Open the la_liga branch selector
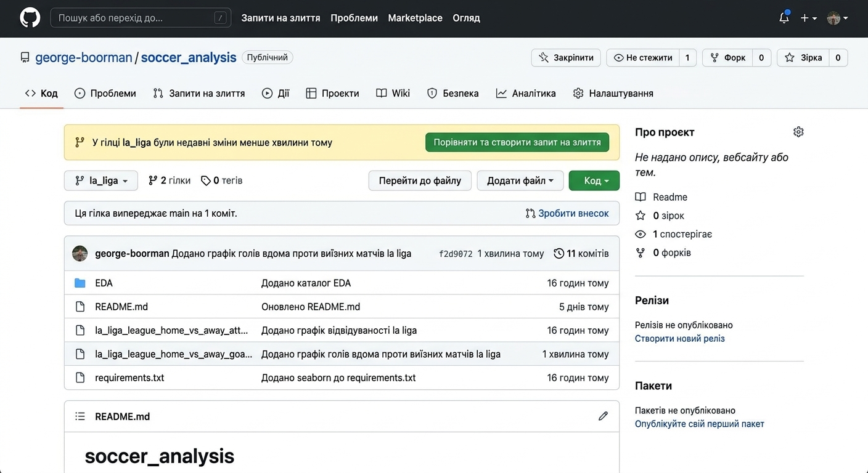Viewport: 868px width, 473px height. [101, 180]
